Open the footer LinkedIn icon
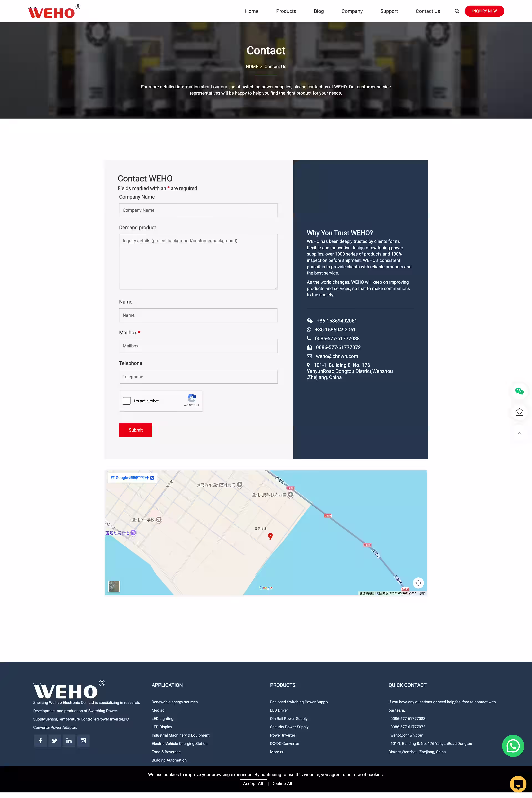Screen dimensions: 532x798 coord(69,741)
